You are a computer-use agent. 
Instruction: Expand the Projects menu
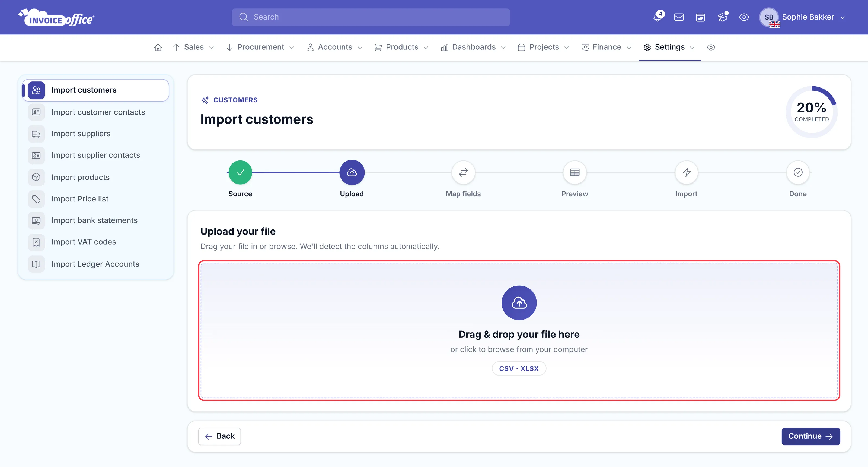pyautogui.click(x=544, y=47)
